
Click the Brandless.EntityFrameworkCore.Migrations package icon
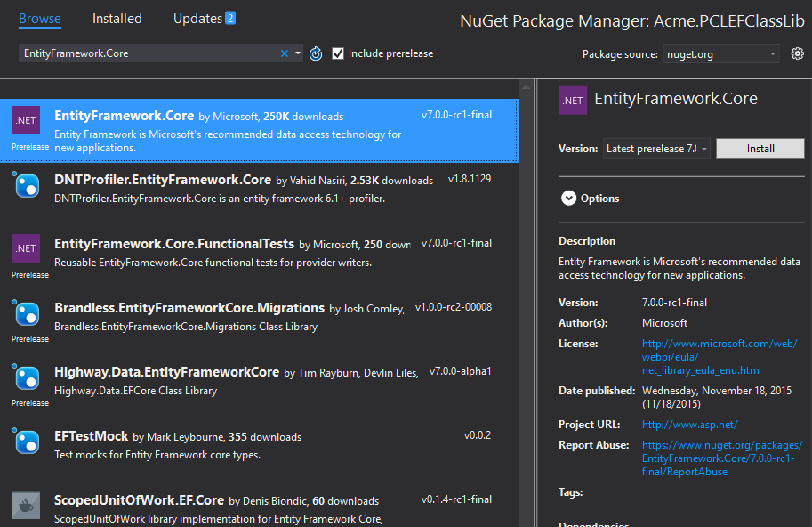click(25, 313)
